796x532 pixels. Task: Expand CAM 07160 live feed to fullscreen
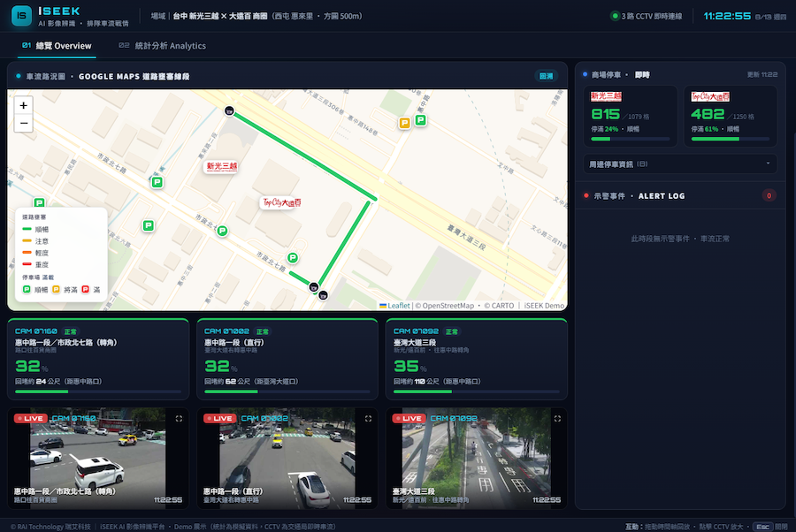[x=179, y=418]
